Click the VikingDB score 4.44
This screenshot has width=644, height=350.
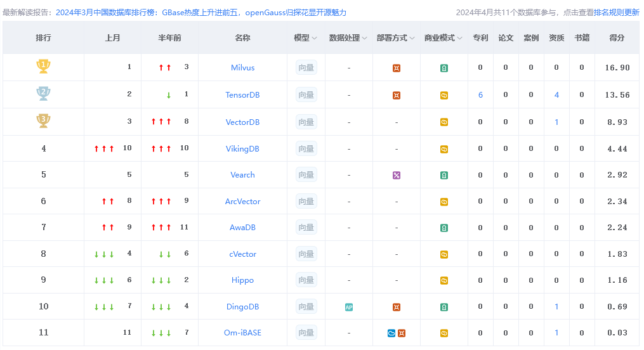point(617,149)
